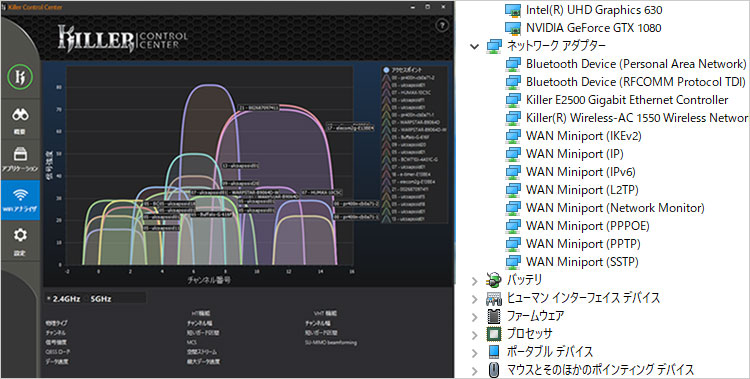The width and height of the screenshot is (750, 379).
Task: Click the ネットワーク アダプター category icon
Action: 494,46
